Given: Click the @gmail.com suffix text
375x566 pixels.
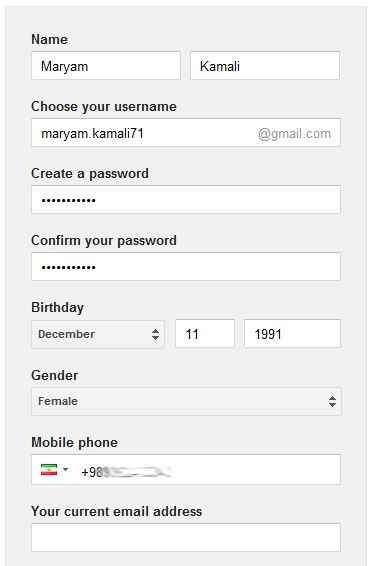Looking at the screenshot, I should (294, 134).
